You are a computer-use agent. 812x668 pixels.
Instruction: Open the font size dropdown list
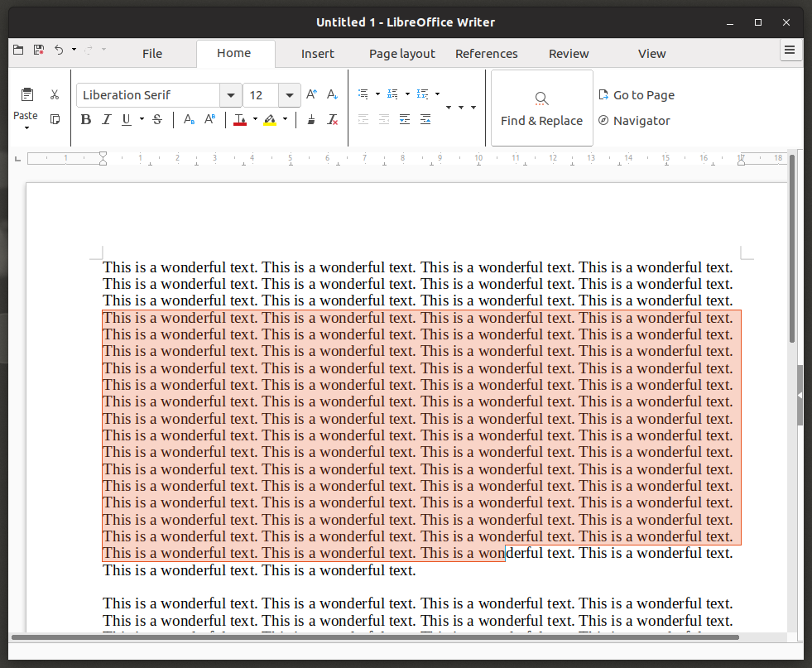pos(290,95)
